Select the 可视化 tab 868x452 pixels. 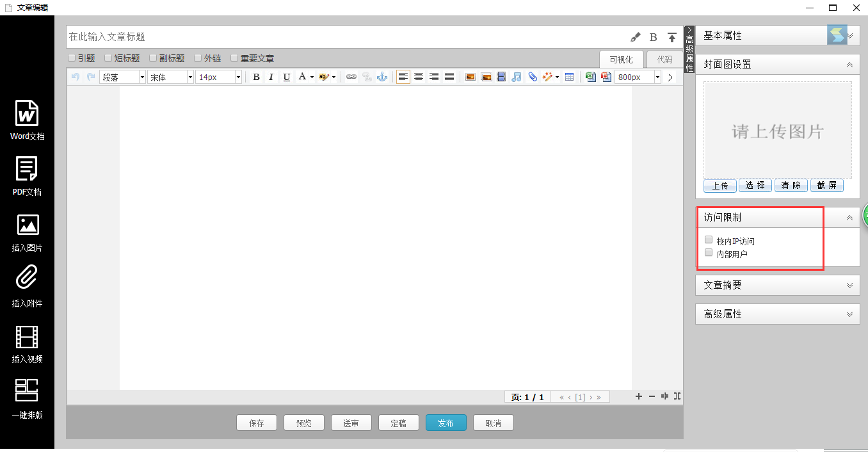(621, 60)
